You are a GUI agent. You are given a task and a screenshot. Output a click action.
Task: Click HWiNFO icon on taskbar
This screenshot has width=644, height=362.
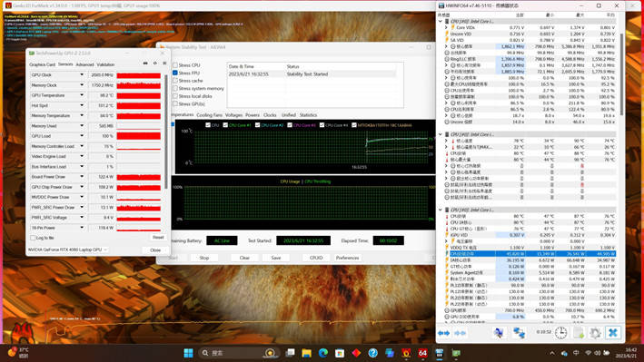[x=440, y=353]
